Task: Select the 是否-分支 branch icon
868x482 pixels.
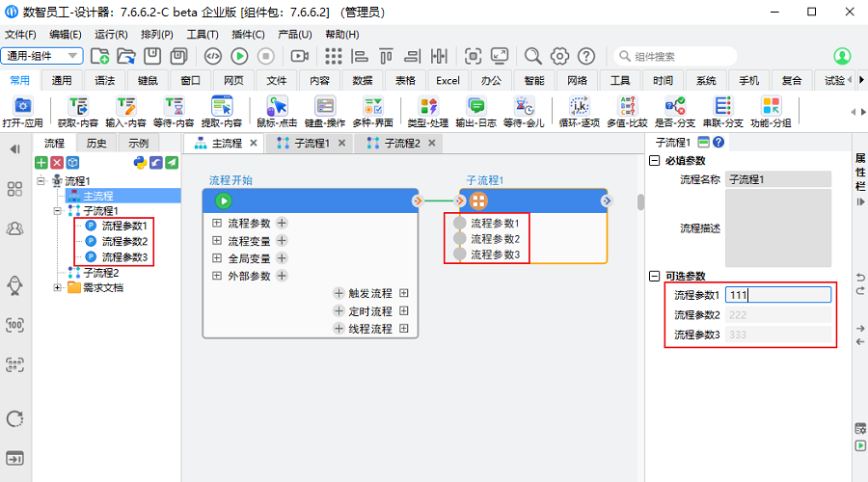Action: 674,106
